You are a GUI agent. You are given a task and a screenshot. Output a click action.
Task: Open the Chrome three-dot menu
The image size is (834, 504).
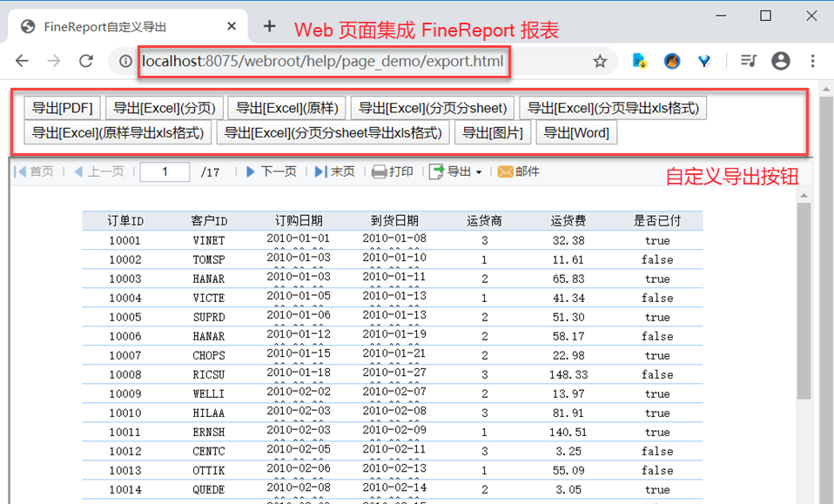click(x=812, y=61)
